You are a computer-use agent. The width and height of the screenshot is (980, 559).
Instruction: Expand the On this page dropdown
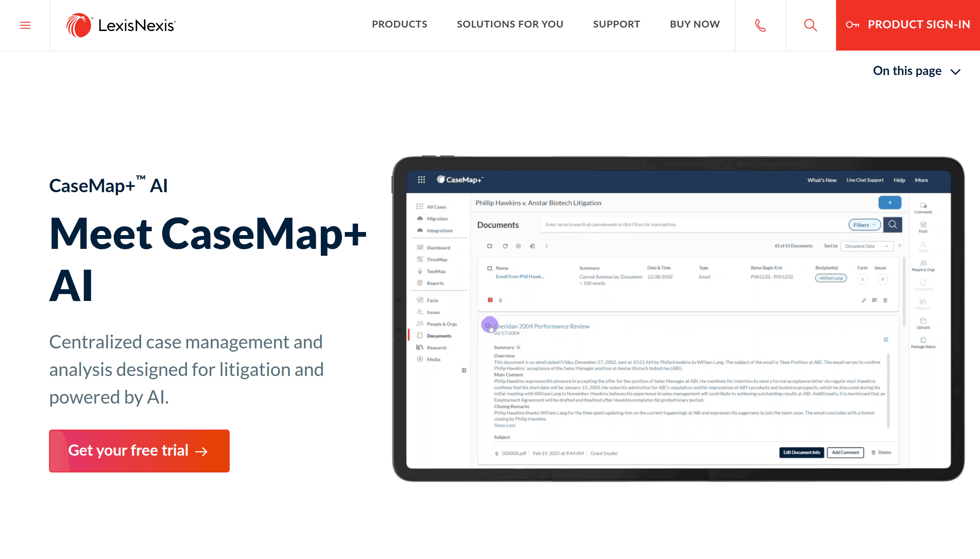pos(916,71)
